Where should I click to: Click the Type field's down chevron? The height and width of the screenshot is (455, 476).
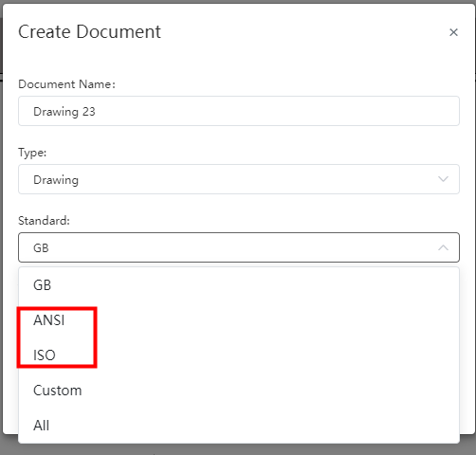[x=443, y=179]
